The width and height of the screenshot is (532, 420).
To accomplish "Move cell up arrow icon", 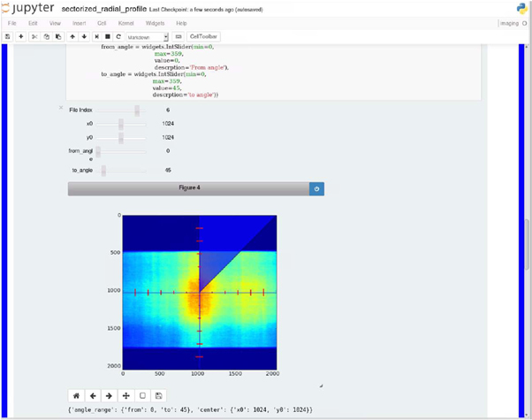I will (72, 36).
